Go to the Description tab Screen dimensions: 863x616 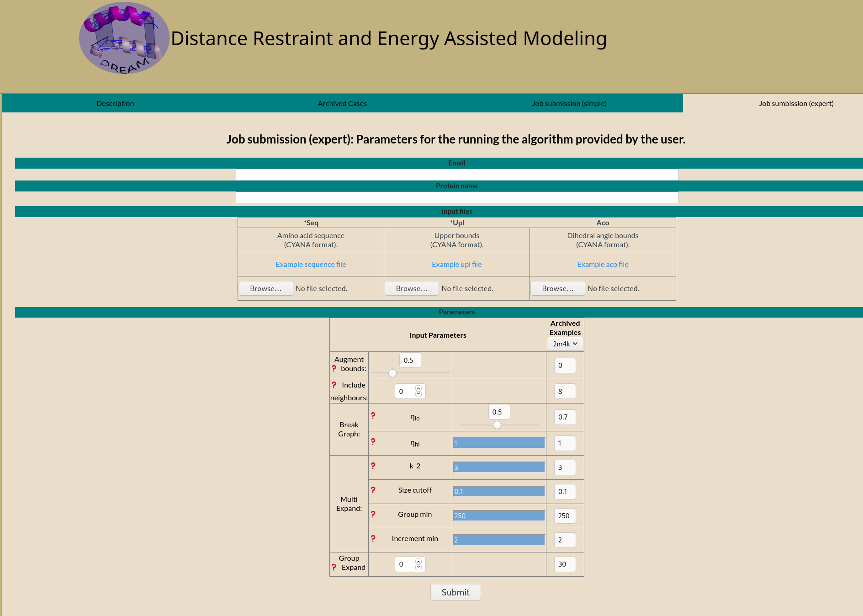pyautogui.click(x=115, y=103)
